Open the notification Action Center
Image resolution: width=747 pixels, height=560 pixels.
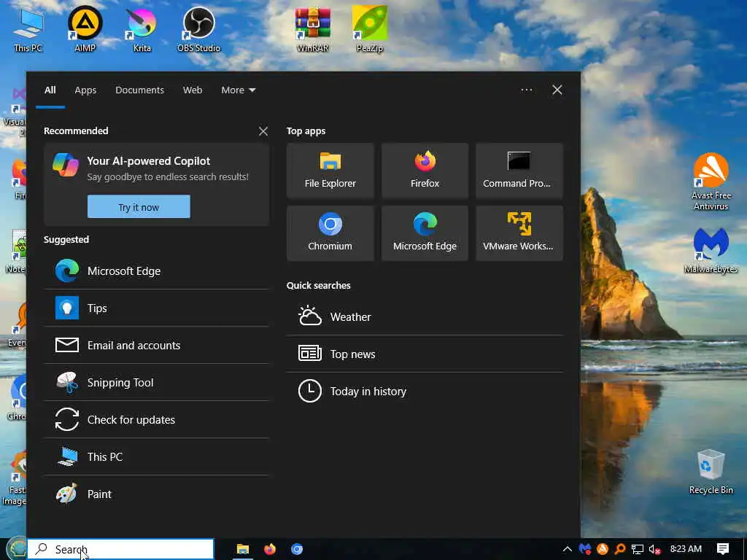point(723,549)
